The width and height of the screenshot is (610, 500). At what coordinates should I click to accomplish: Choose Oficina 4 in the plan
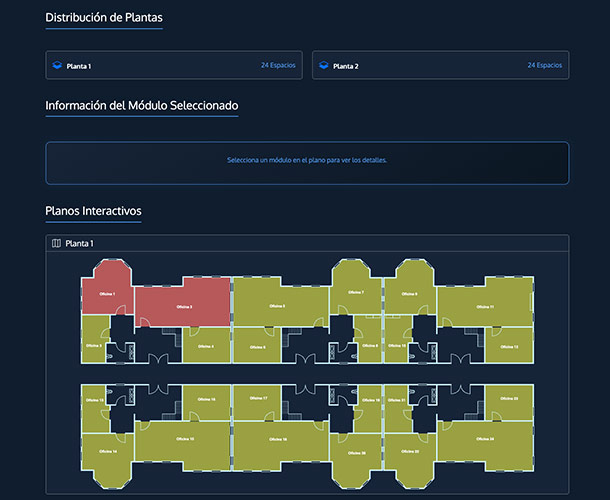(207, 346)
